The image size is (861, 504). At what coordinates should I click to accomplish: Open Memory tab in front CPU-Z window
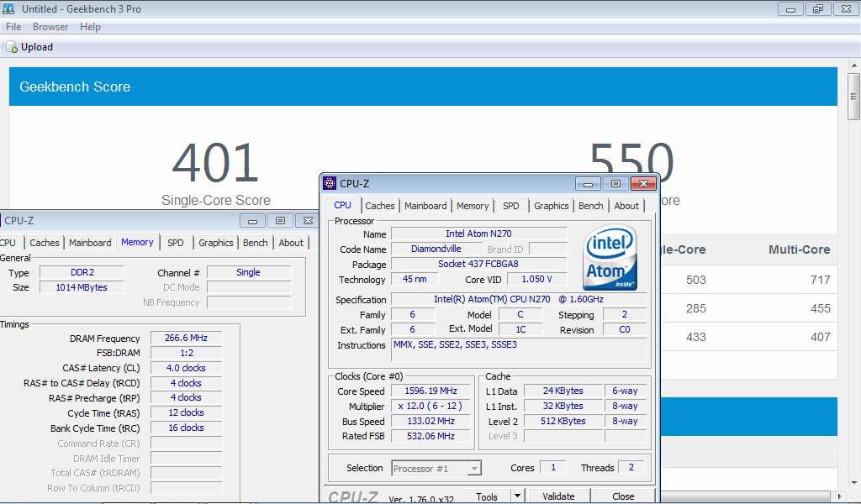pyautogui.click(x=473, y=206)
